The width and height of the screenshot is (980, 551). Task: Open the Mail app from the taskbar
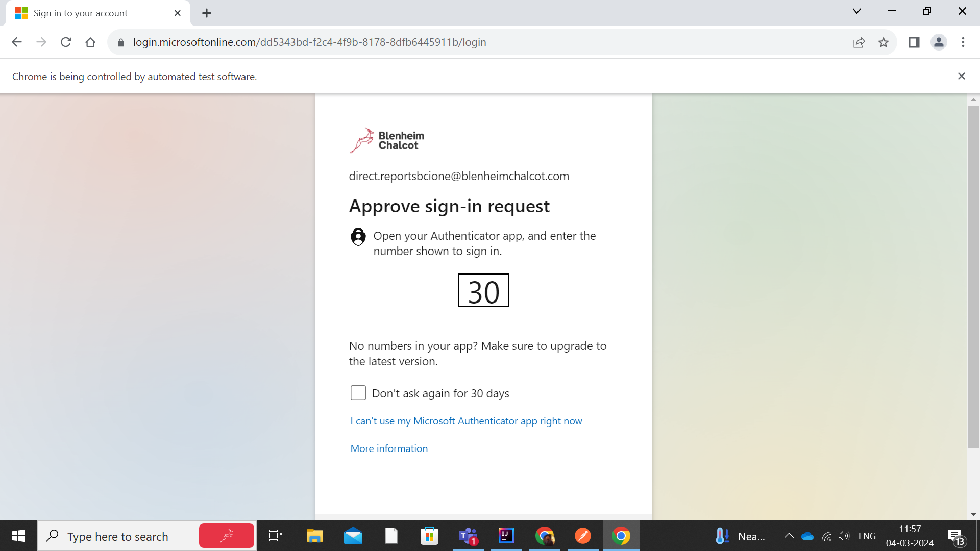click(353, 536)
